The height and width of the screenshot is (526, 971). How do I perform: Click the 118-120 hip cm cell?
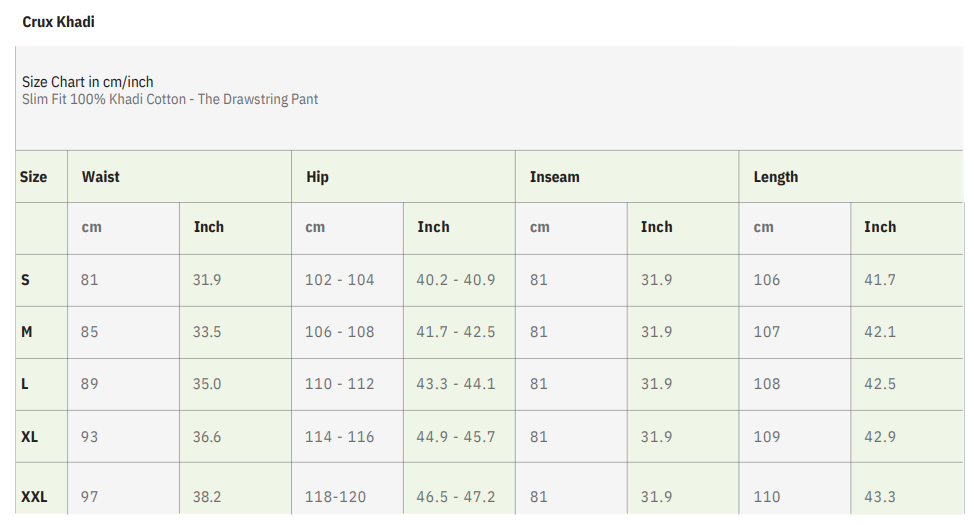(x=335, y=496)
